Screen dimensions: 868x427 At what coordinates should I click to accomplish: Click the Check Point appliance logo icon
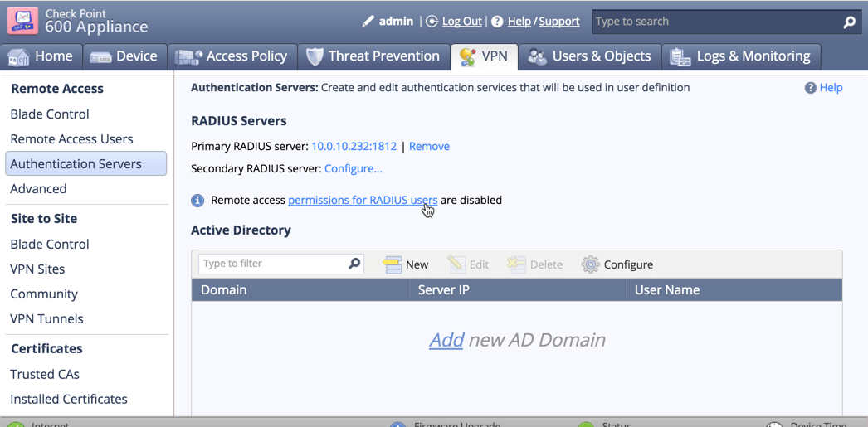[22, 21]
